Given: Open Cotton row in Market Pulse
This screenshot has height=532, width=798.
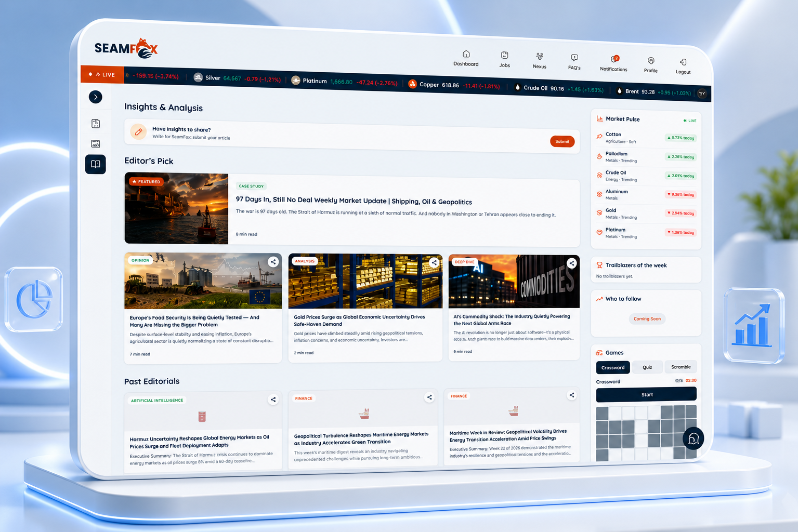Looking at the screenshot, I should 646,138.
